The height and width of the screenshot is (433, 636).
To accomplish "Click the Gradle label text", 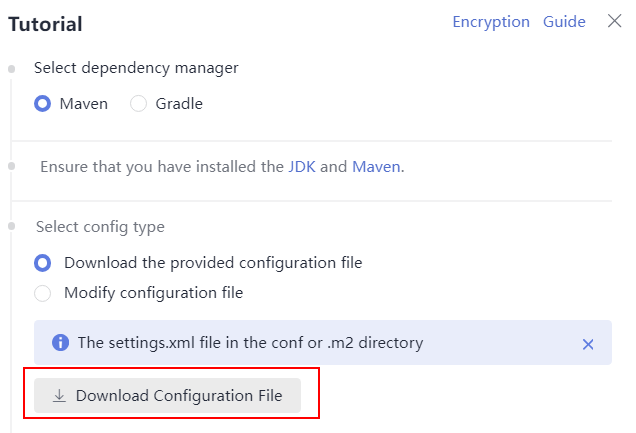I will click(x=179, y=104).
